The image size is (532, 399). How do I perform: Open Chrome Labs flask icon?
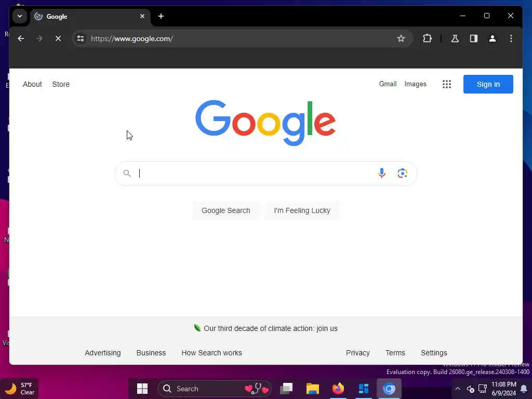coord(455,38)
